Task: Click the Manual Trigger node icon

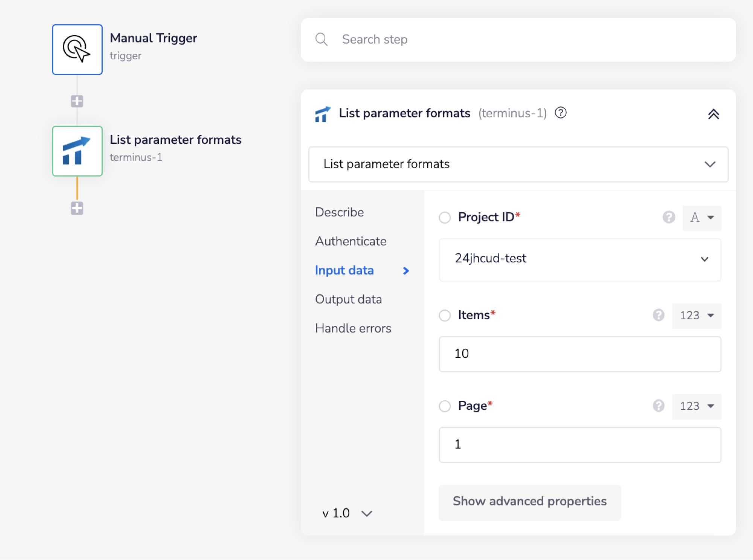Action: [x=77, y=49]
